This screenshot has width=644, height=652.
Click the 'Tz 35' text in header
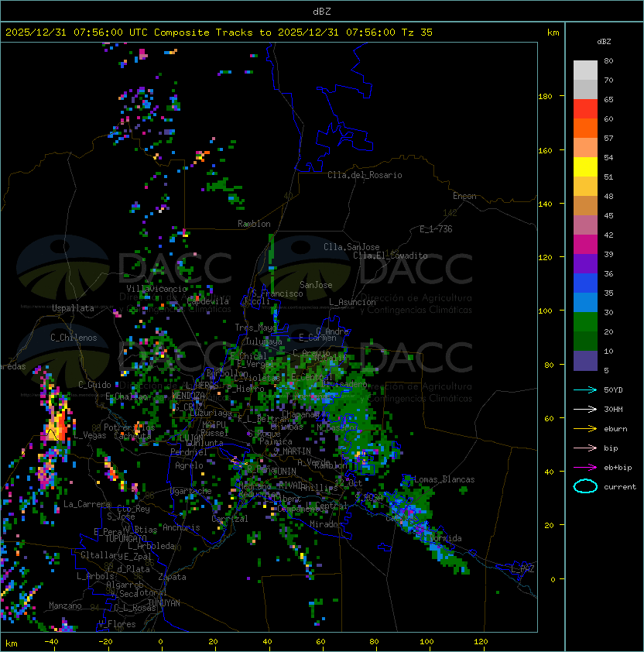click(417, 33)
